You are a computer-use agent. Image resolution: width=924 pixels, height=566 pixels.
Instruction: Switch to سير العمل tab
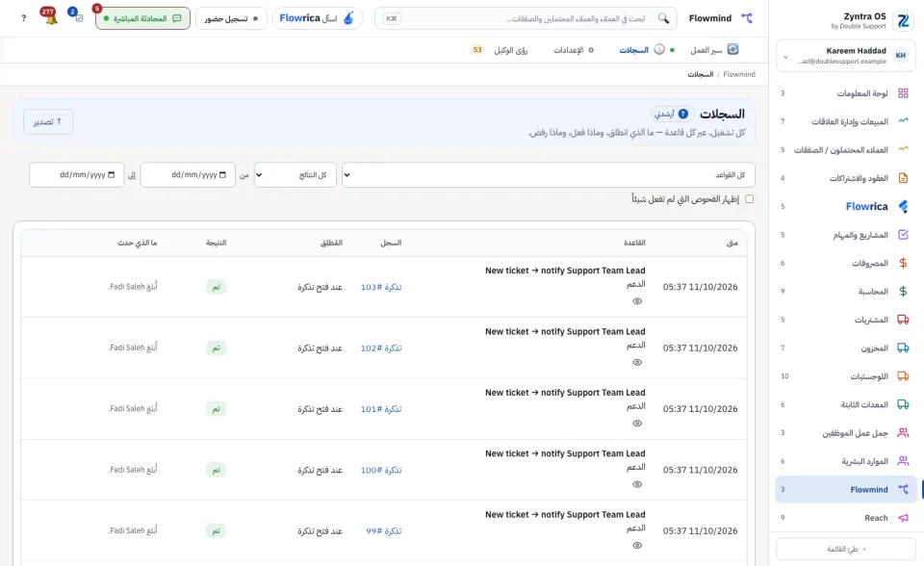coord(714,50)
